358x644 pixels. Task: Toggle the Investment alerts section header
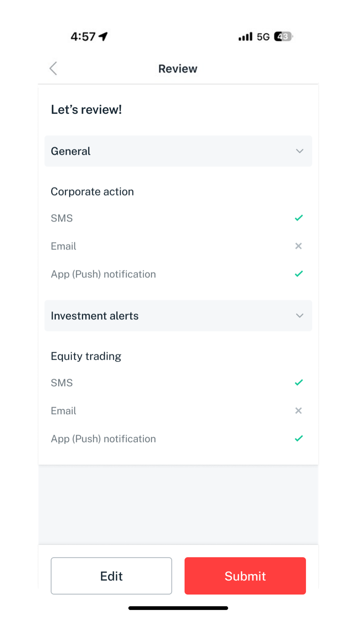178,316
